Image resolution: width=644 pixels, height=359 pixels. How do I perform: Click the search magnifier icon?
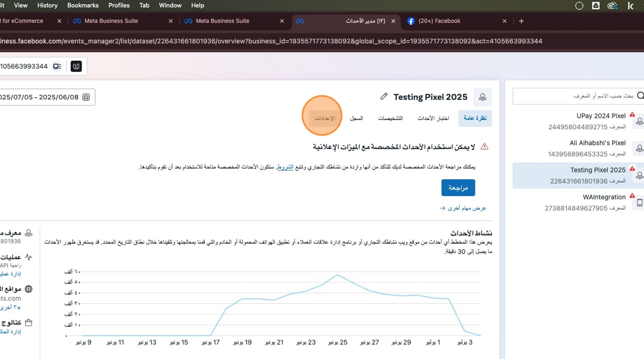pyautogui.click(x=640, y=96)
